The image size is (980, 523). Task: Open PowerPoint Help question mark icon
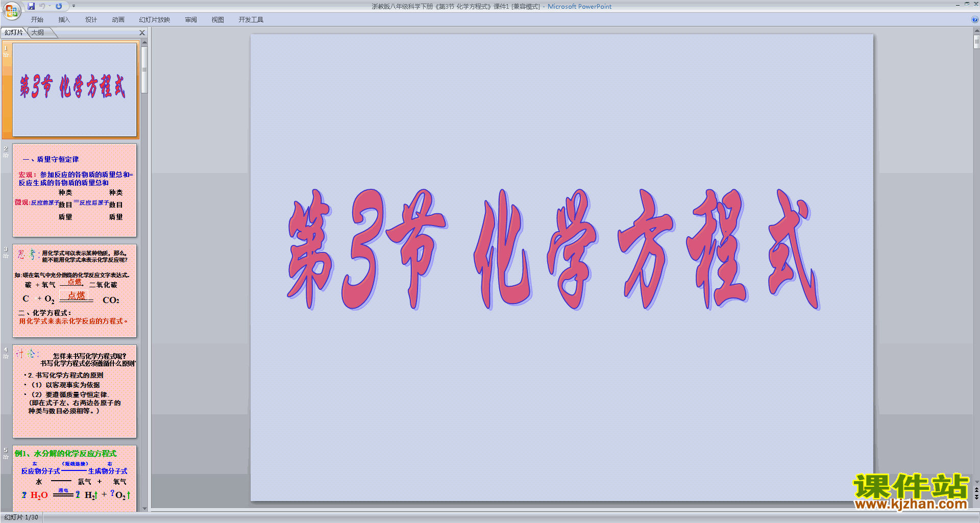[x=975, y=19]
